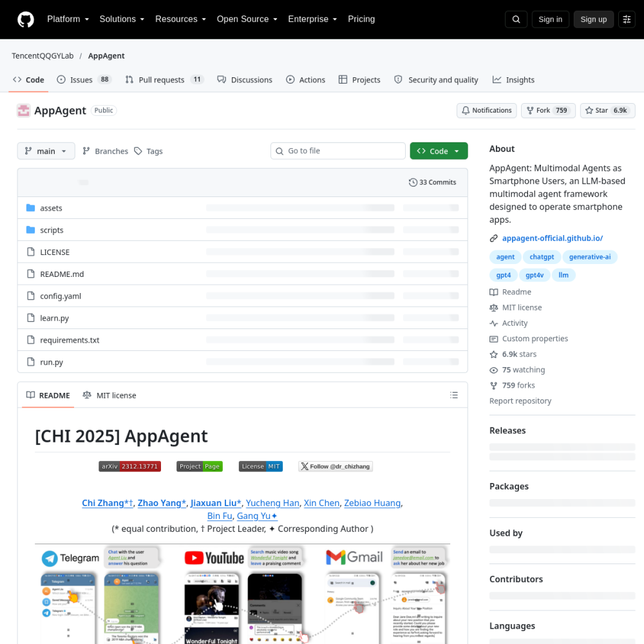The width and height of the screenshot is (644, 644).
Task: Open the Security and quality tab
Action: click(436, 80)
